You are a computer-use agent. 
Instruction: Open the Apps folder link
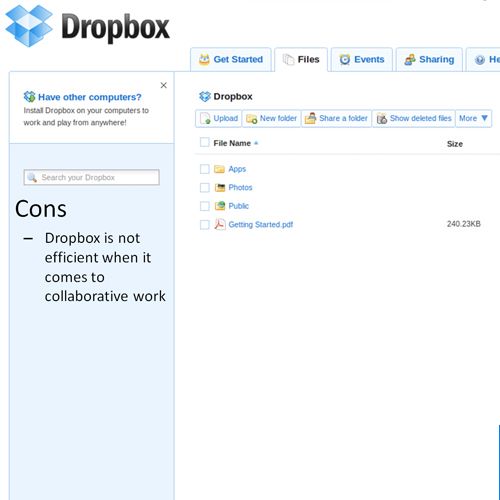[x=237, y=169]
